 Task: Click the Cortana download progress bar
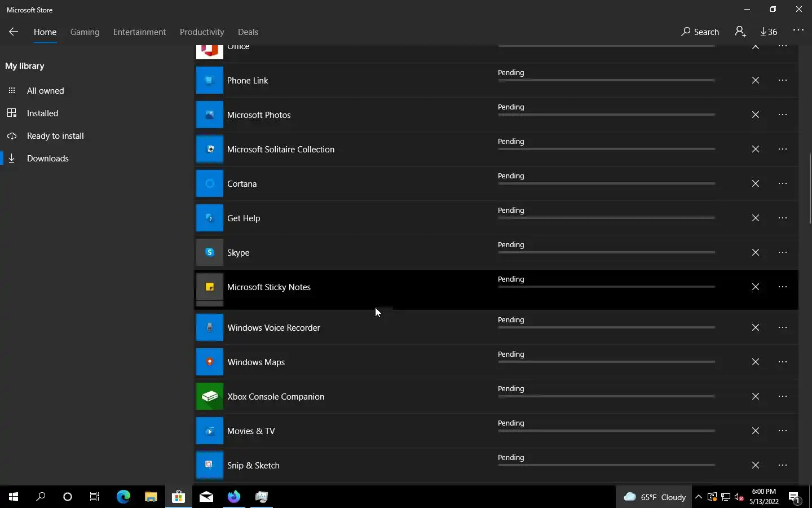(x=607, y=183)
